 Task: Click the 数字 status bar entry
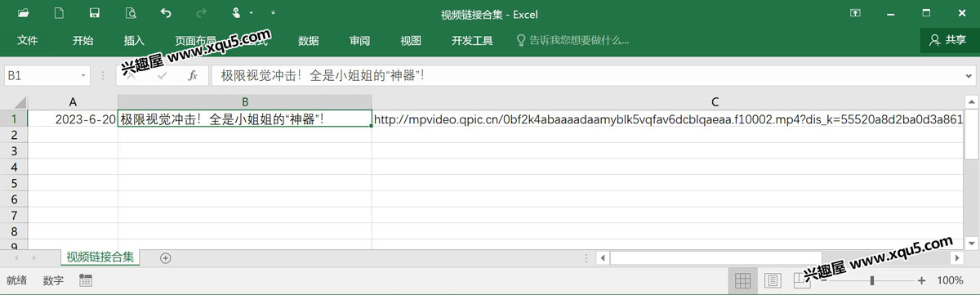point(53,280)
